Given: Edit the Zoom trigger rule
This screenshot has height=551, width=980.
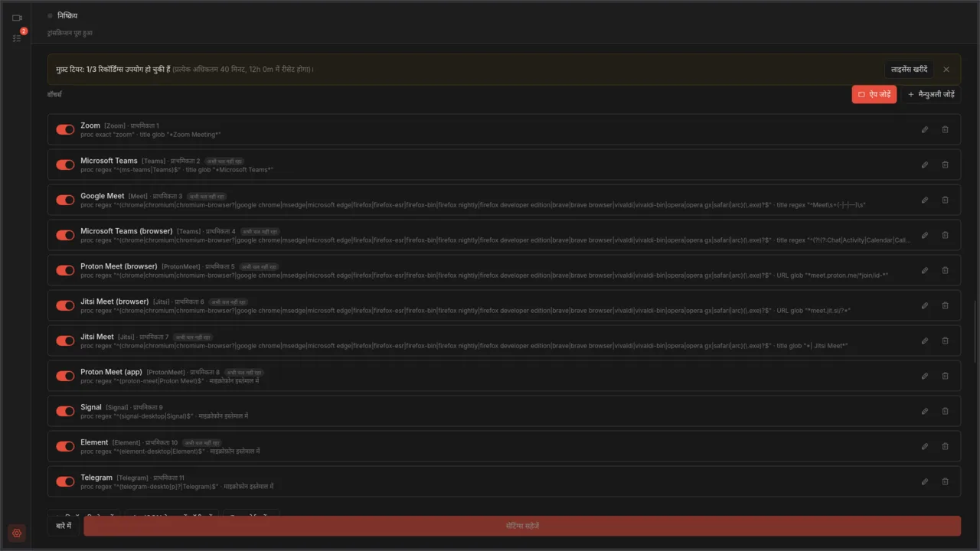Looking at the screenshot, I should pyautogui.click(x=925, y=129).
